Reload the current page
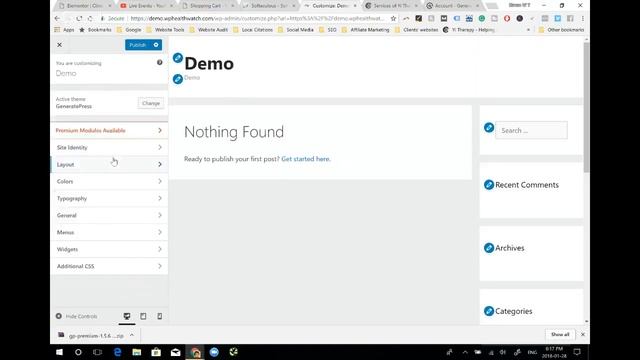The width and height of the screenshot is (640, 360). [x=79, y=18]
